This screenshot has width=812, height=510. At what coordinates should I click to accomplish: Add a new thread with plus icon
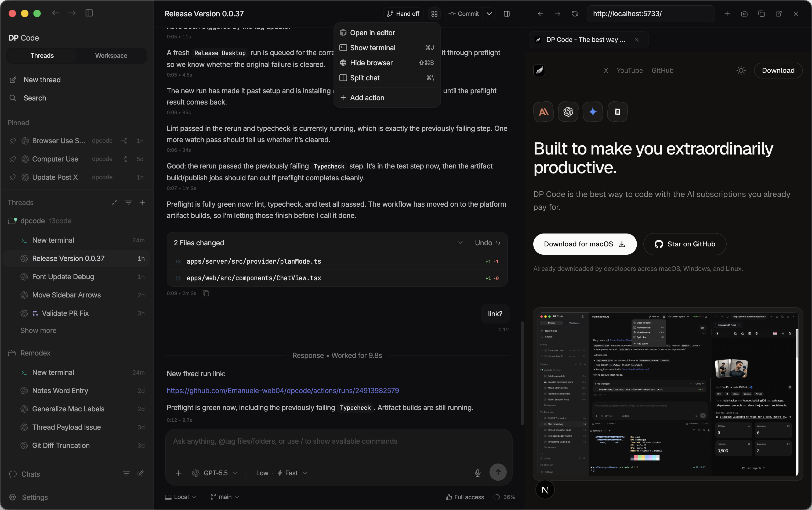tap(143, 203)
